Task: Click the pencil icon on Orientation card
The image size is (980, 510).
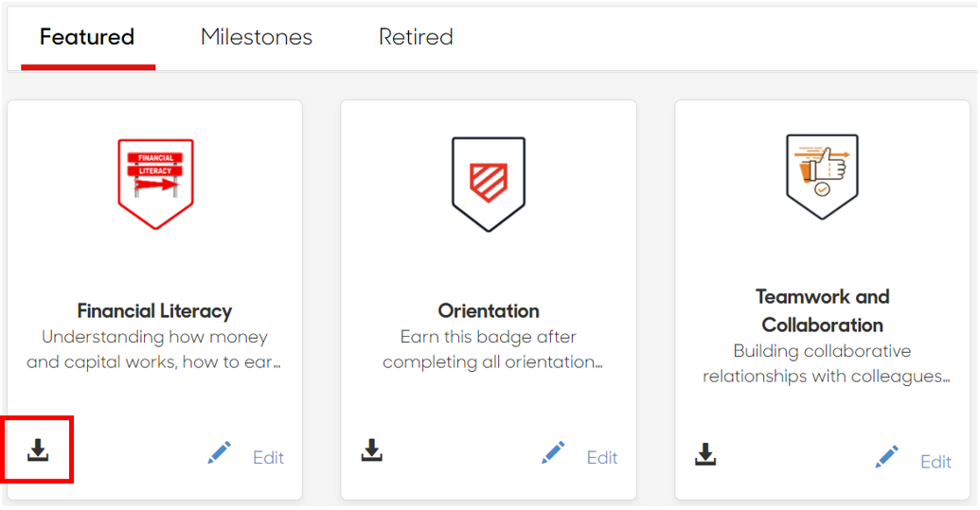Action: pyautogui.click(x=553, y=452)
